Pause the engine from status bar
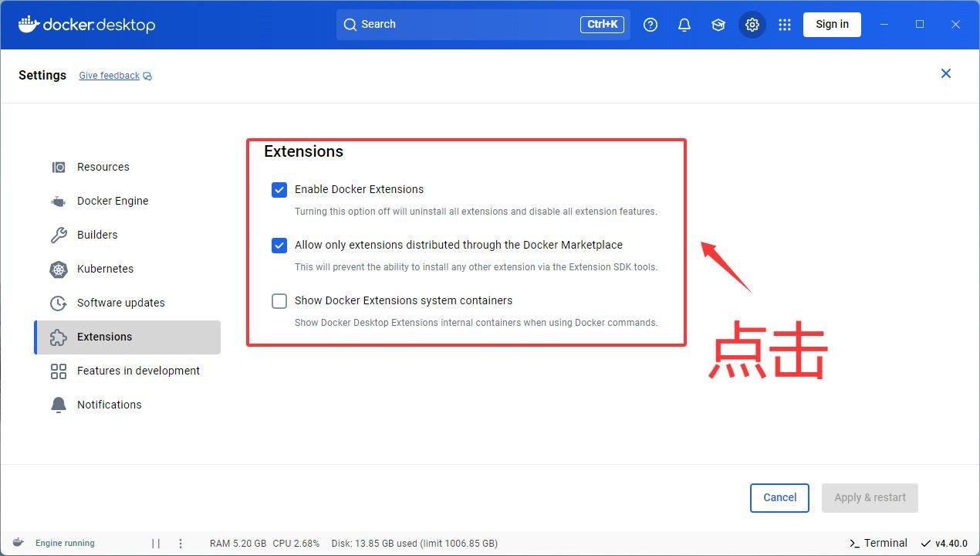 [x=156, y=544]
